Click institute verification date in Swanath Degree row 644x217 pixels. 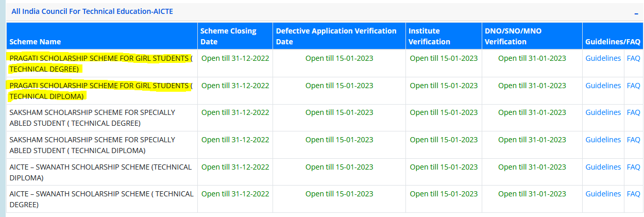pyautogui.click(x=444, y=194)
